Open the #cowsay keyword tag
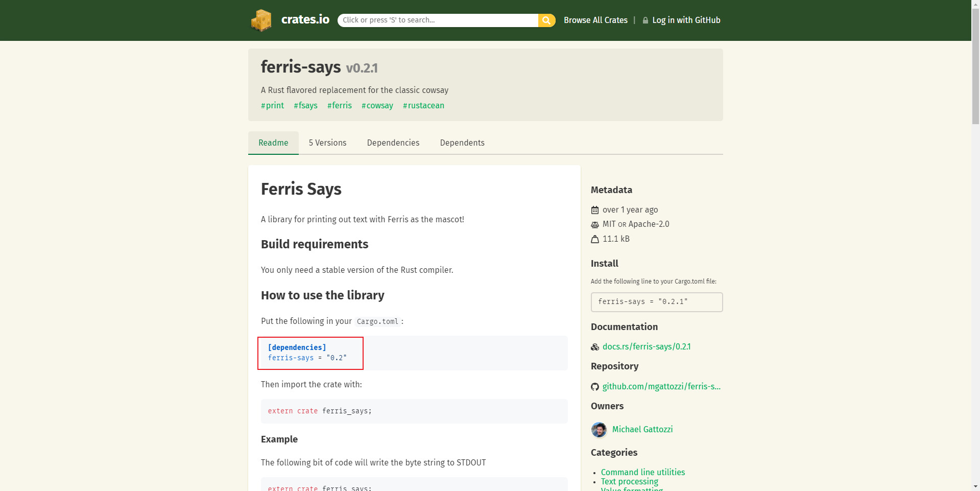The height and width of the screenshot is (491, 980). 377,106
